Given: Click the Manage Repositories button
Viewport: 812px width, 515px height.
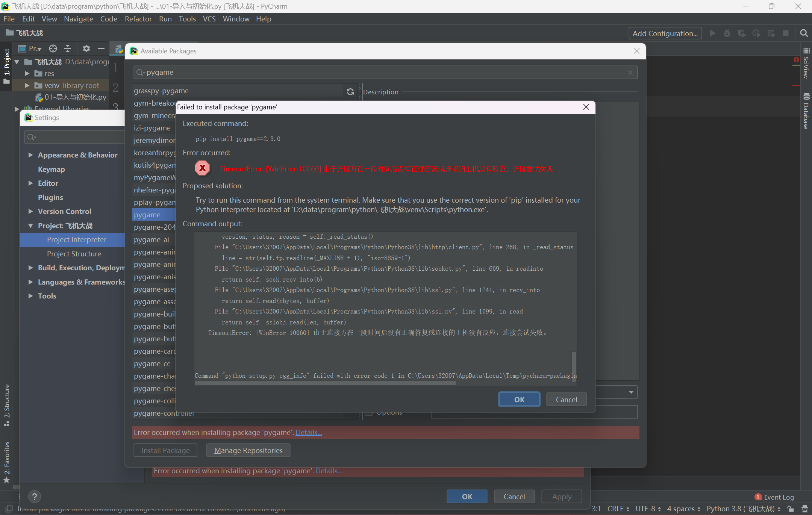Looking at the screenshot, I should 248,450.
